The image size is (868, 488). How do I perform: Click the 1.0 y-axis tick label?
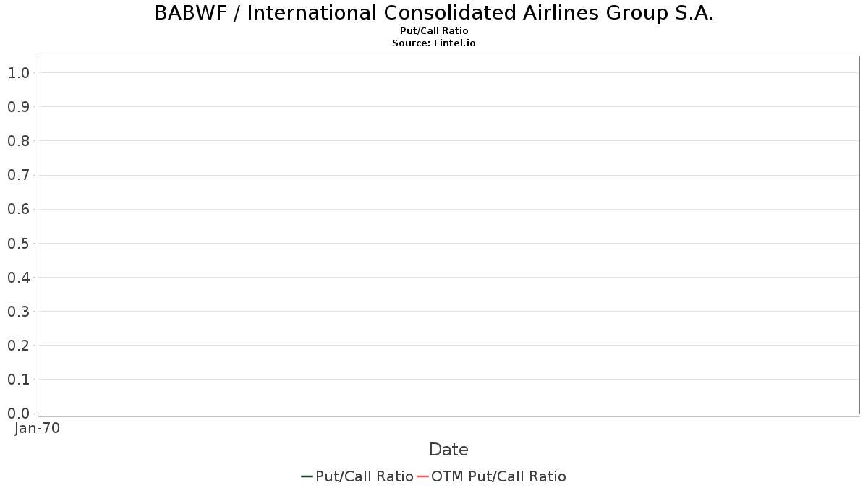[19, 73]
